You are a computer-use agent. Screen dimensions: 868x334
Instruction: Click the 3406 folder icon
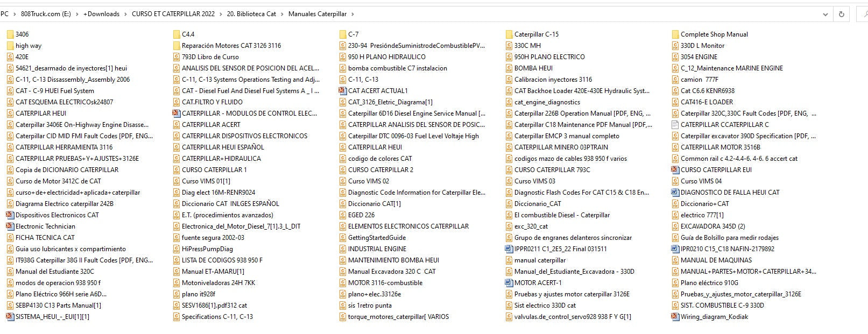pos(10,34)
